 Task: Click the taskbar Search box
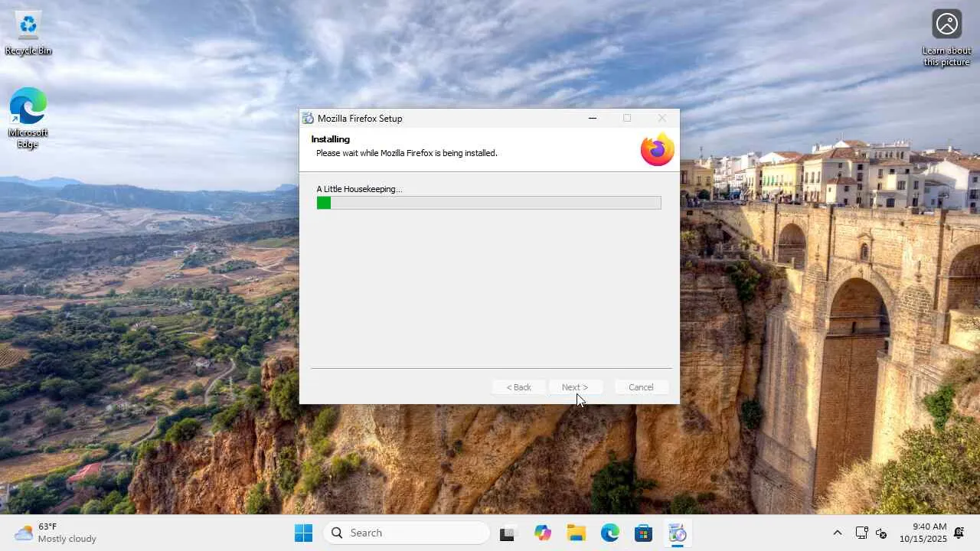pos(407,533)
